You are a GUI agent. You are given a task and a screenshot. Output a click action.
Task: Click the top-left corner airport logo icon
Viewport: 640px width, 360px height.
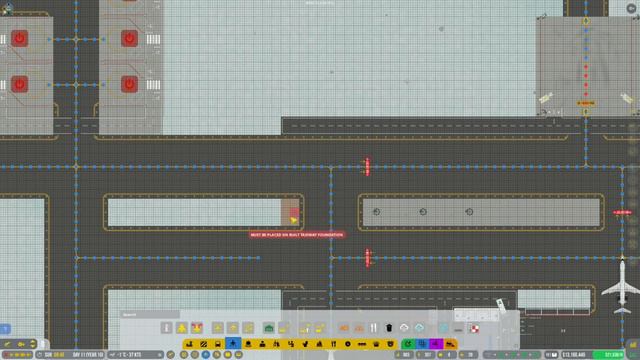[x=7, y=8]
